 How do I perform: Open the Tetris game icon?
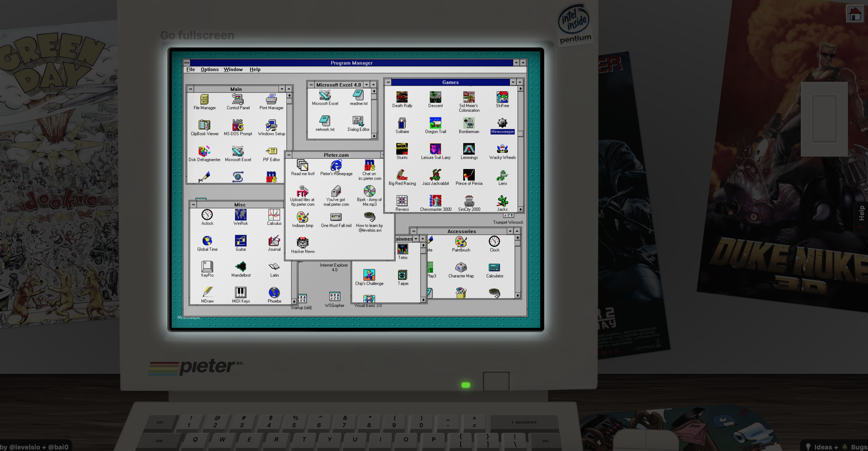pos(402,249)
